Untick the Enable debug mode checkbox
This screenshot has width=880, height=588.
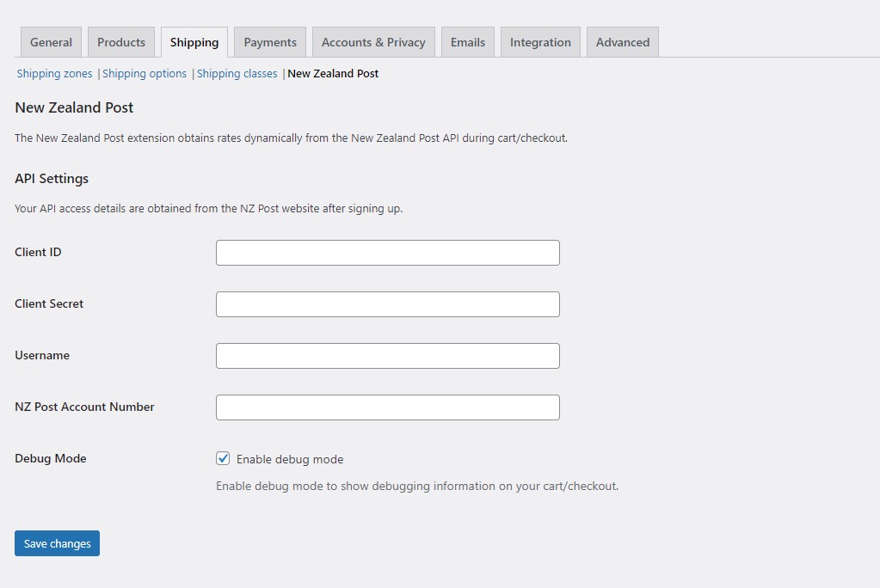[x=223, y=458]
